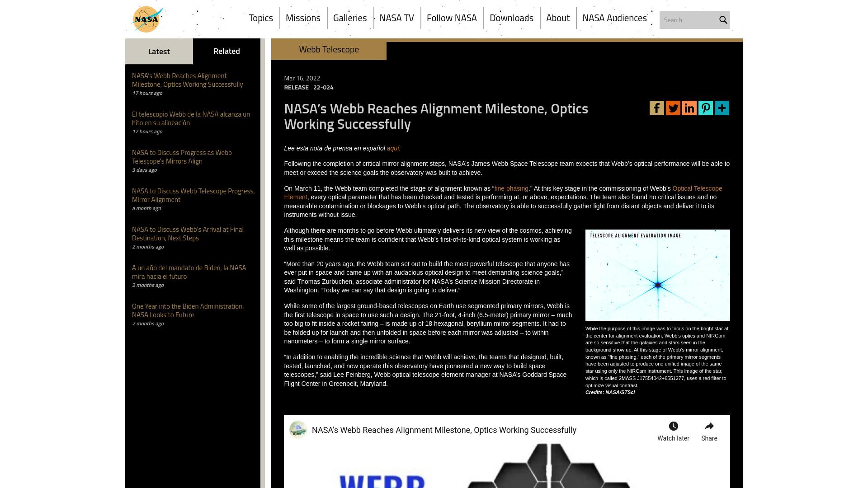The height and width of the screenshot is (488, 868).
Task: Click the 'RELEASE 22-024' label
Action: [x=309, y=87]
